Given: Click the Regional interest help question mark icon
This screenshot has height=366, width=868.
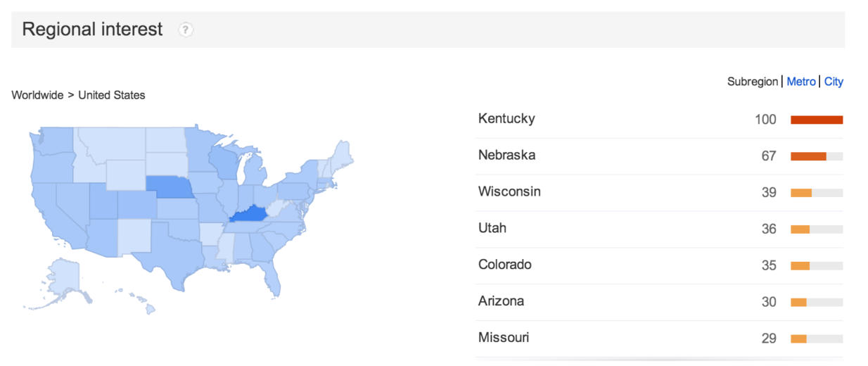Looking at the screenshot, I should [186, 30].
